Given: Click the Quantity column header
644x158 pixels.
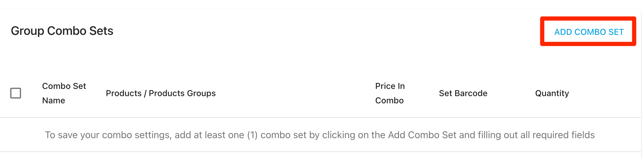Looking at the screenshot, I should click(552, 93).
